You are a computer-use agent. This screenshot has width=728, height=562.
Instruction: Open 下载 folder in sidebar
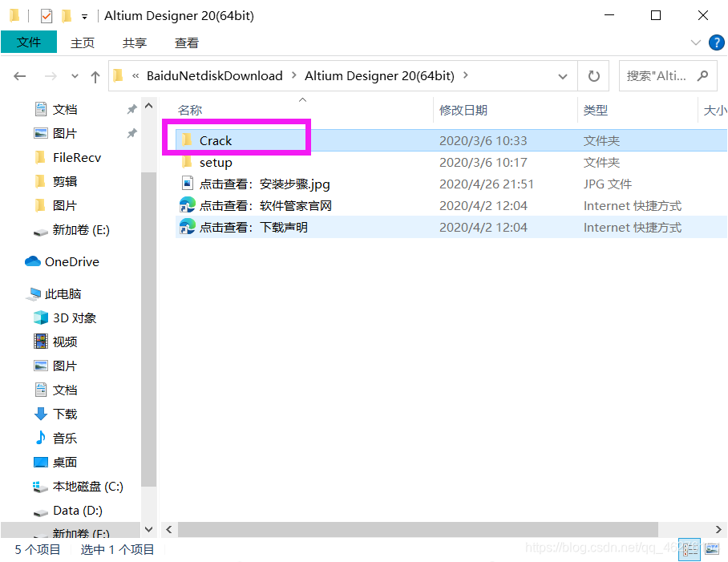point(64,414)
